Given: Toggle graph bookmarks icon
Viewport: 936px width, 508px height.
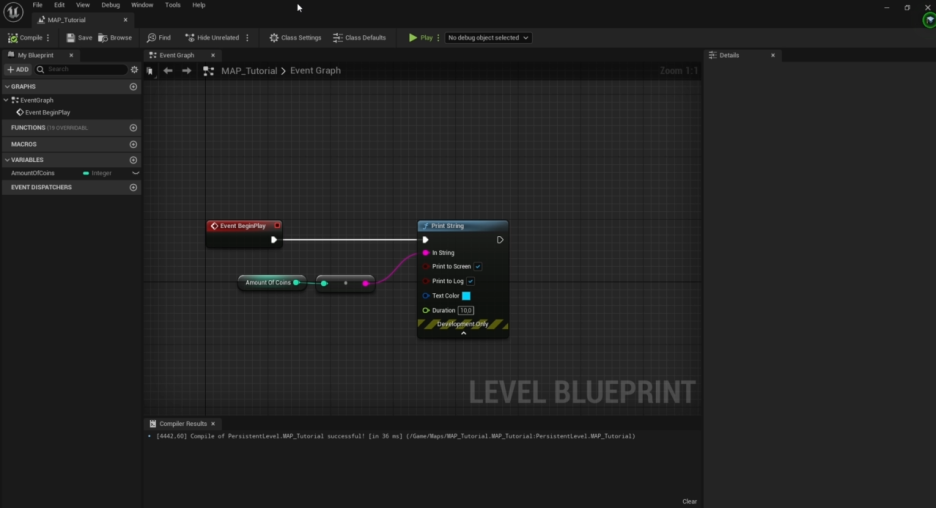Looking at the screenshot, I should click(150, 71).
